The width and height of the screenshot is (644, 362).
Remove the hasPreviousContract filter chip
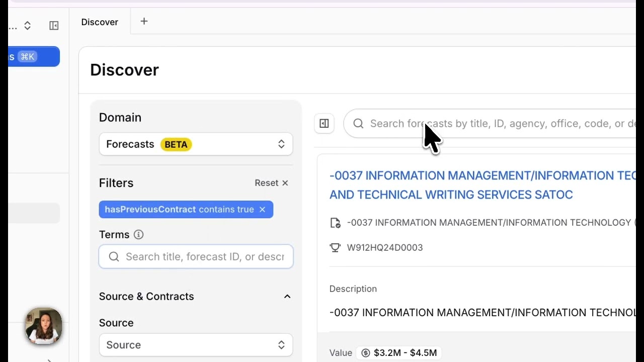pos(262,210)
